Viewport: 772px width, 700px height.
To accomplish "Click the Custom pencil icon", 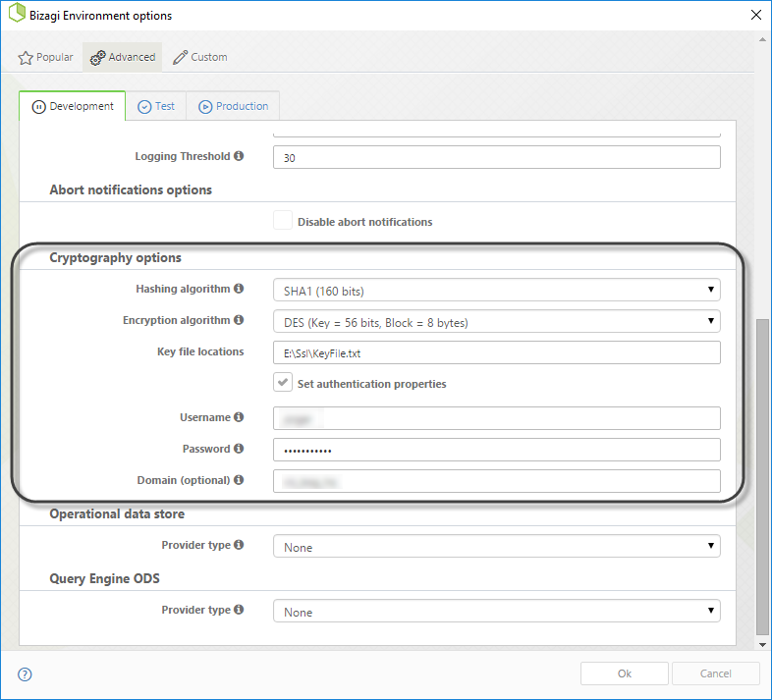I will tap(180, 57).
